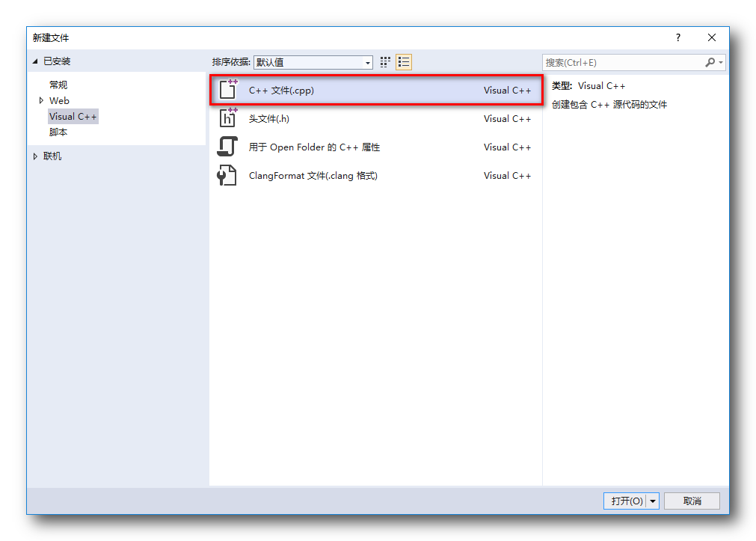Collapse the 已安装 tree node
The height and width of the screenshot is (541, 756).
point(35,61)
